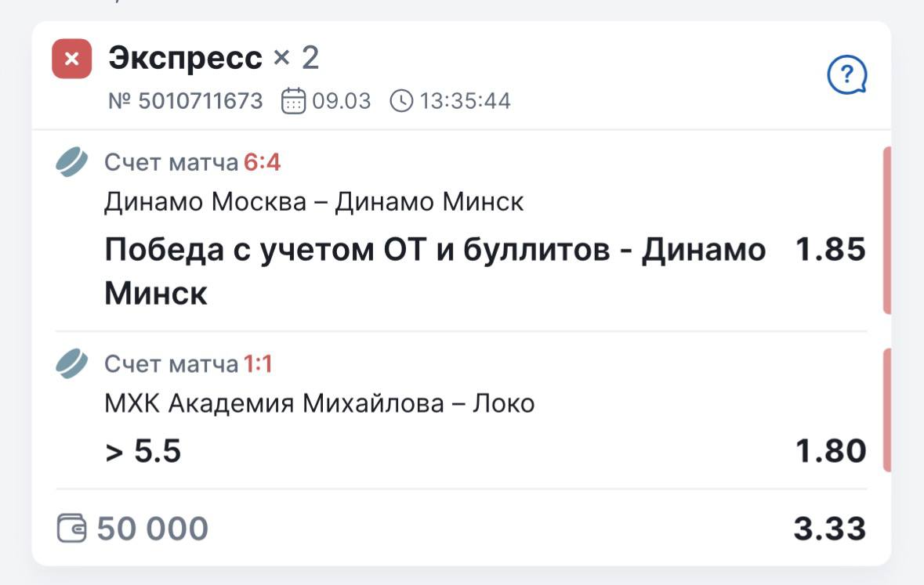
Task: Click the wallet icon next to 50 000
Action: point(72,529)
